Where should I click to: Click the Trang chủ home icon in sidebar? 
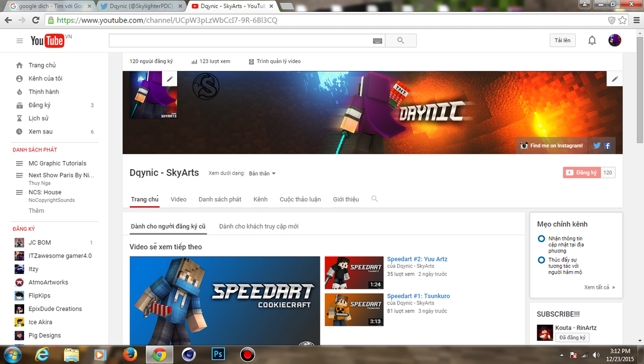19,65
